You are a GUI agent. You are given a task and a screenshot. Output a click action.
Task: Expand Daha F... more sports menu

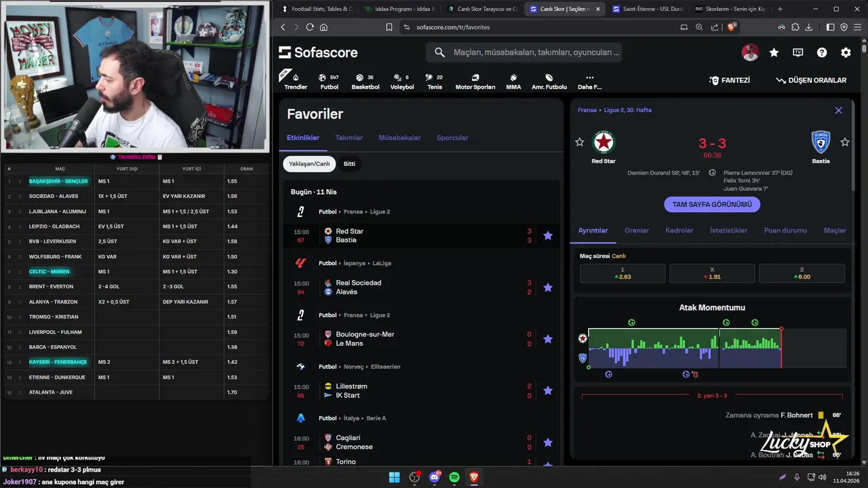589,82
